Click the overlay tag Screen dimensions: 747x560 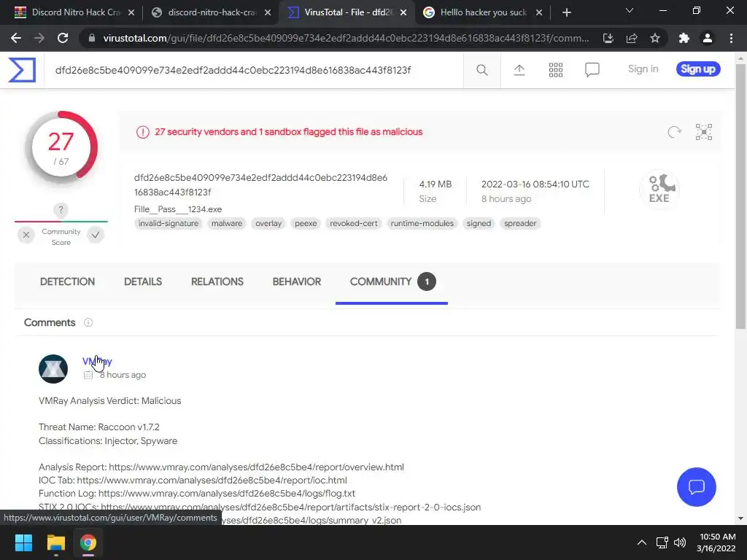click(268, 223)
